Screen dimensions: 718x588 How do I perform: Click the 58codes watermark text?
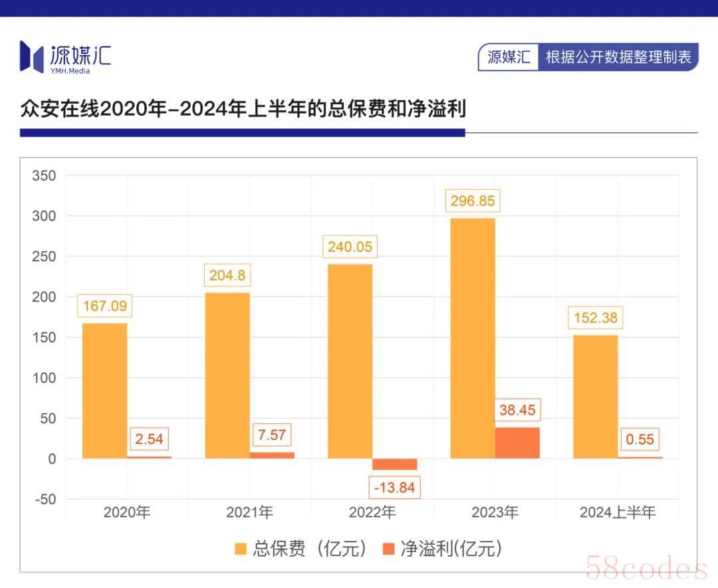646,568
